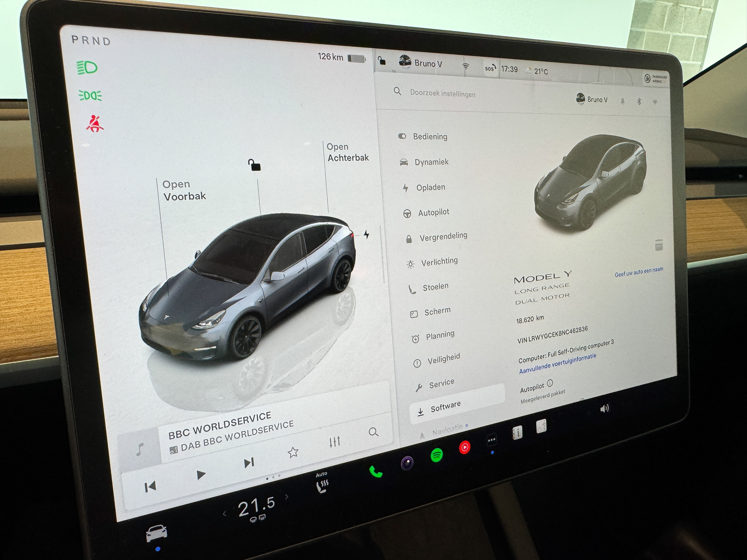Screen dimensions: 747x560
Task: Click the Doorzoek instellingen search field
Action: click(442, 94)
